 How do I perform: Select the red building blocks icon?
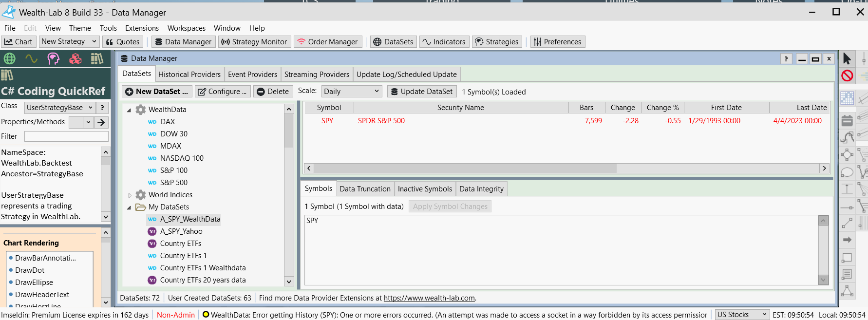[x=75, y=59]
